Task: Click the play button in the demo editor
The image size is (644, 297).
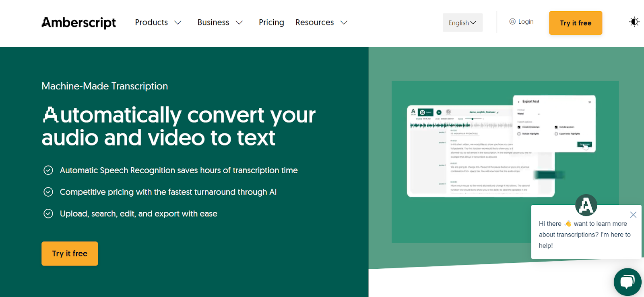Action: (439, 112)
